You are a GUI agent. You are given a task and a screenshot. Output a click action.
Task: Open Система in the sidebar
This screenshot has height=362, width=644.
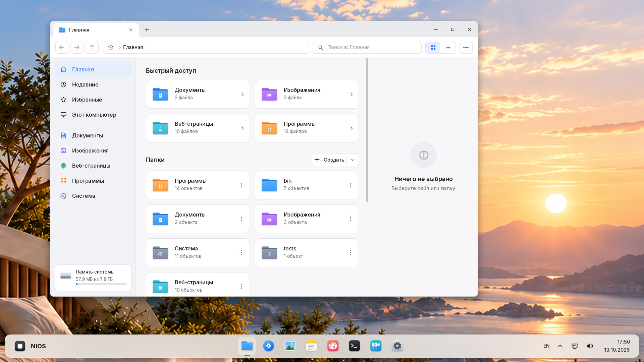click(93, 196)
